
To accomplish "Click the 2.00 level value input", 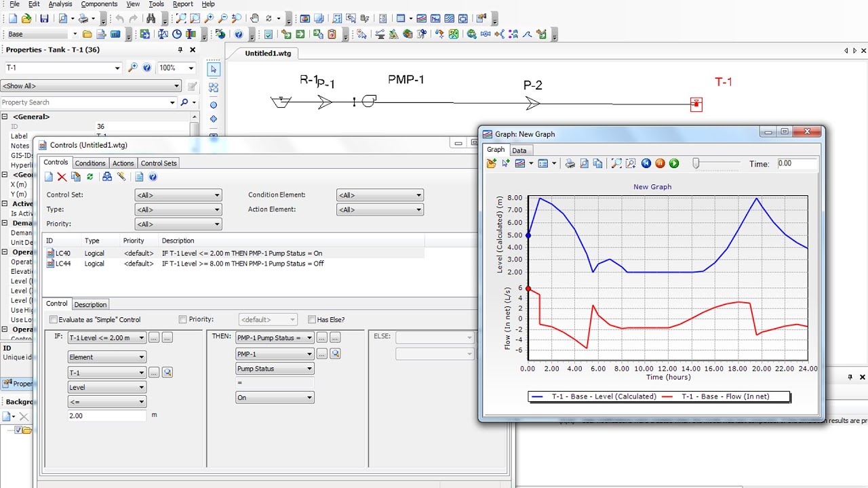I will tap(107, 415).
